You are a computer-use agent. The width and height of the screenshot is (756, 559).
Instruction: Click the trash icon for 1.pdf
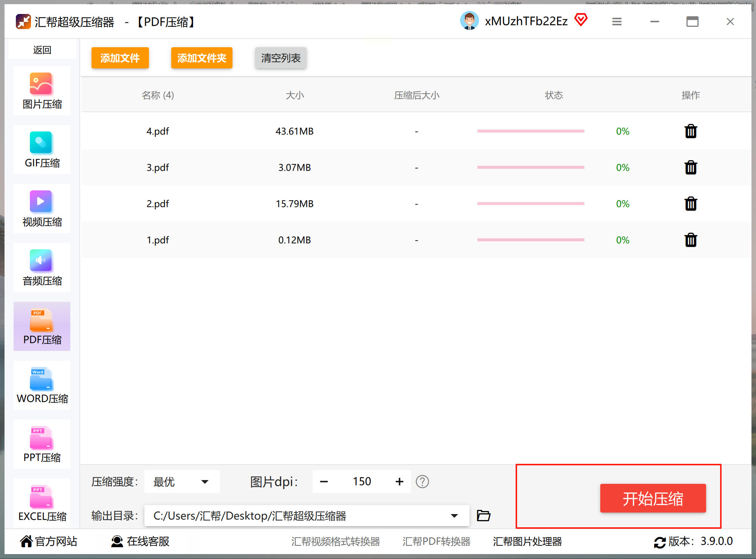[x=691, y=240]
